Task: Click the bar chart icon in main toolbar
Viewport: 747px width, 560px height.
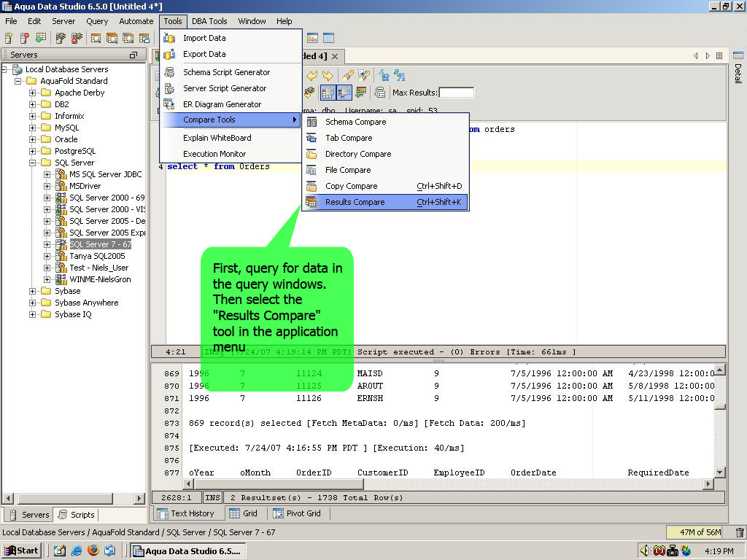Action: tap(312, 38)
